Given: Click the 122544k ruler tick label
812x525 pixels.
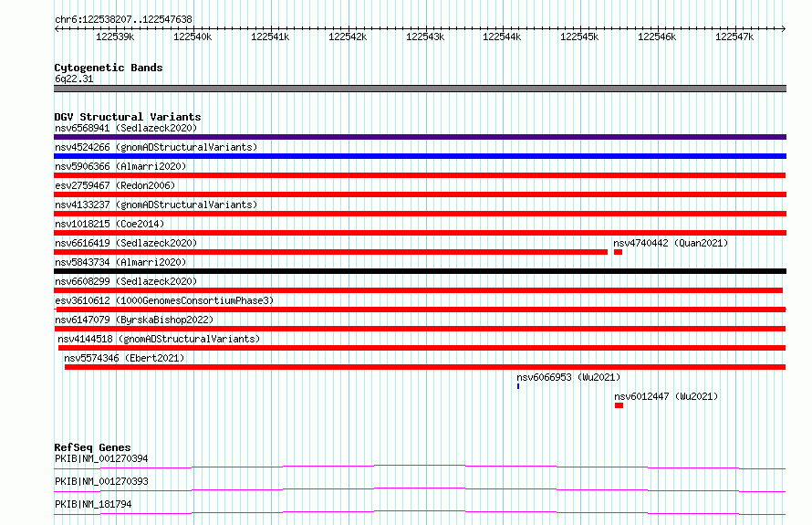Looking at the screenshot, I should [502, 37].
